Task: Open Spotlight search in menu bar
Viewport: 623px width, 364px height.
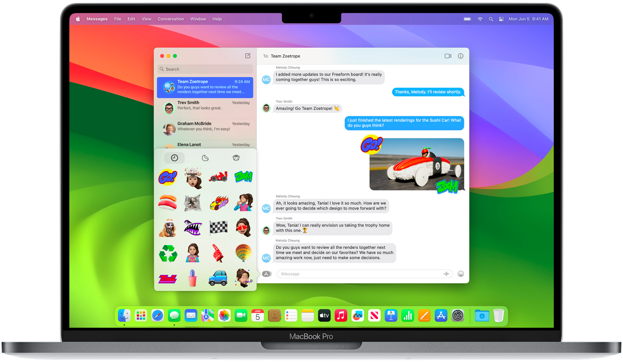Action: (491, 19)
